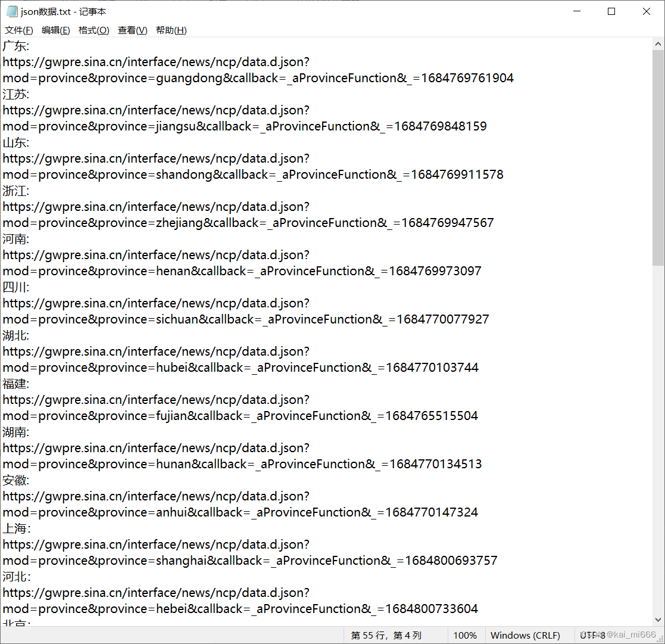
Task: Click the 安徽: label line
Action: (x=16, y=480)
